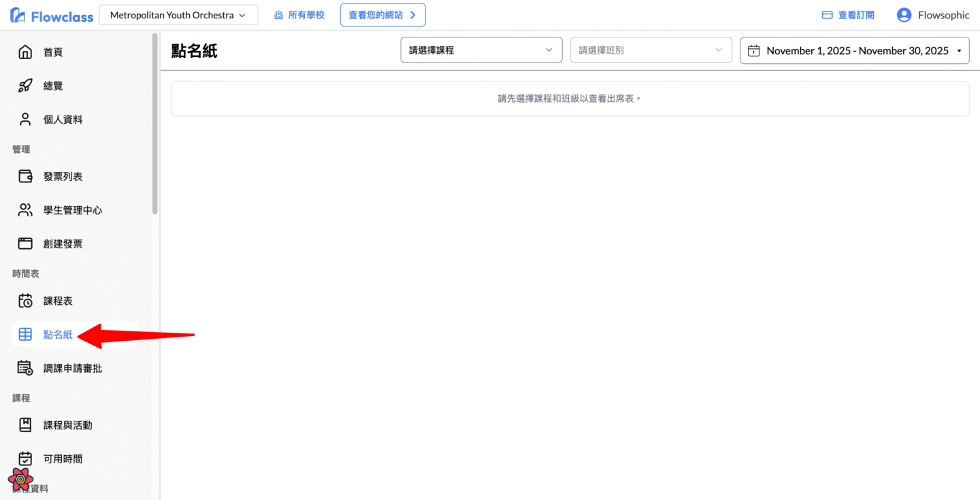Click the calendar check icon for 可用時間

point(25,459)
